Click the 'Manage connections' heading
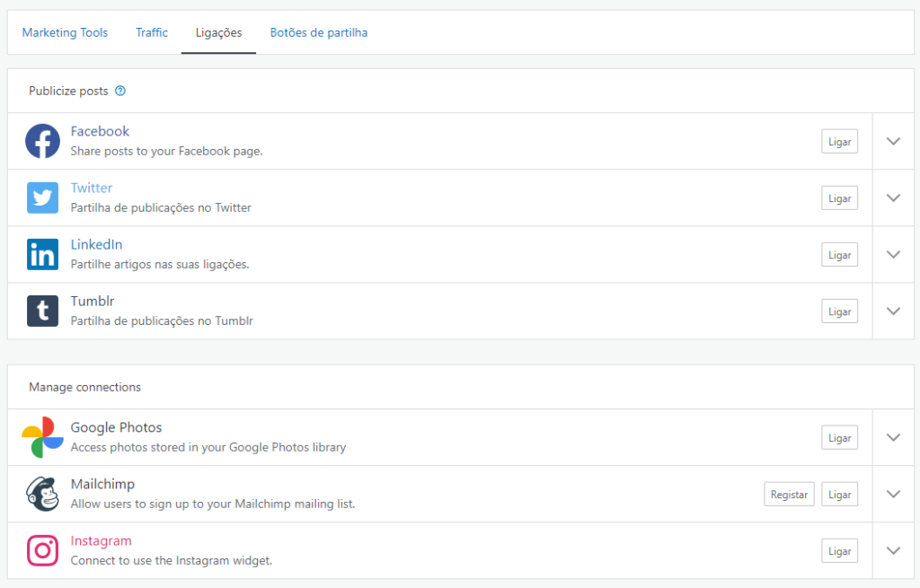 click(x=85, y=387)
